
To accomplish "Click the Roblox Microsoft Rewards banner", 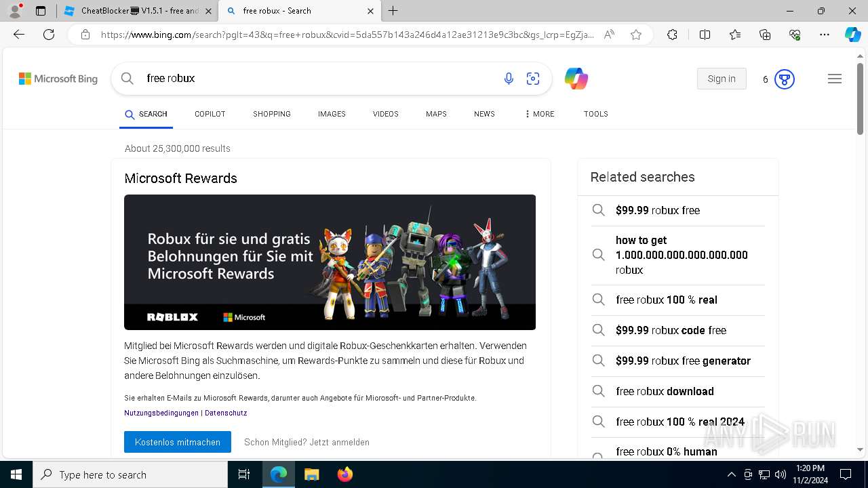I will pos(330,262).
